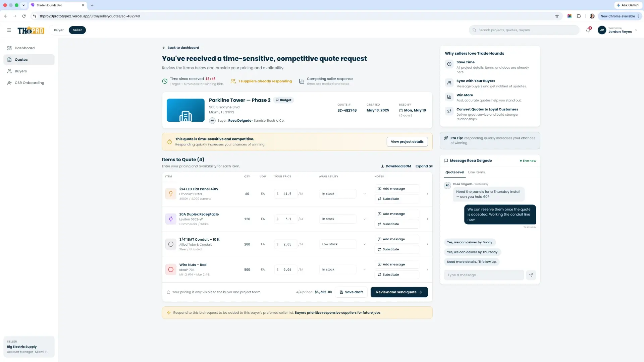Click the suppliers responding people icon

coord(233,81)
